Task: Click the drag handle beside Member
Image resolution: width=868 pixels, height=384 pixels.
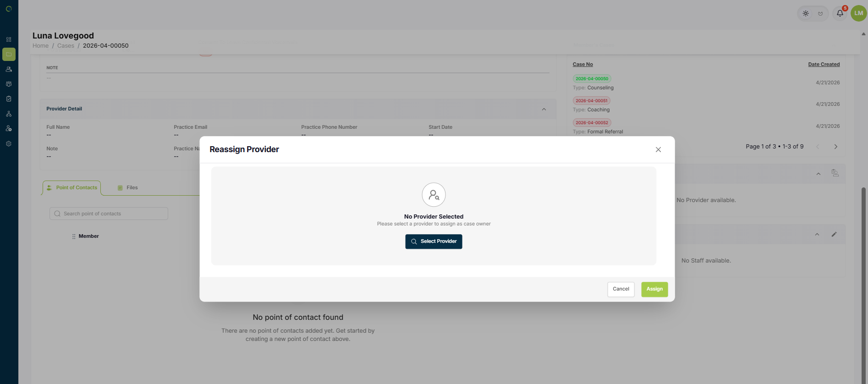Action: (74, 236)
